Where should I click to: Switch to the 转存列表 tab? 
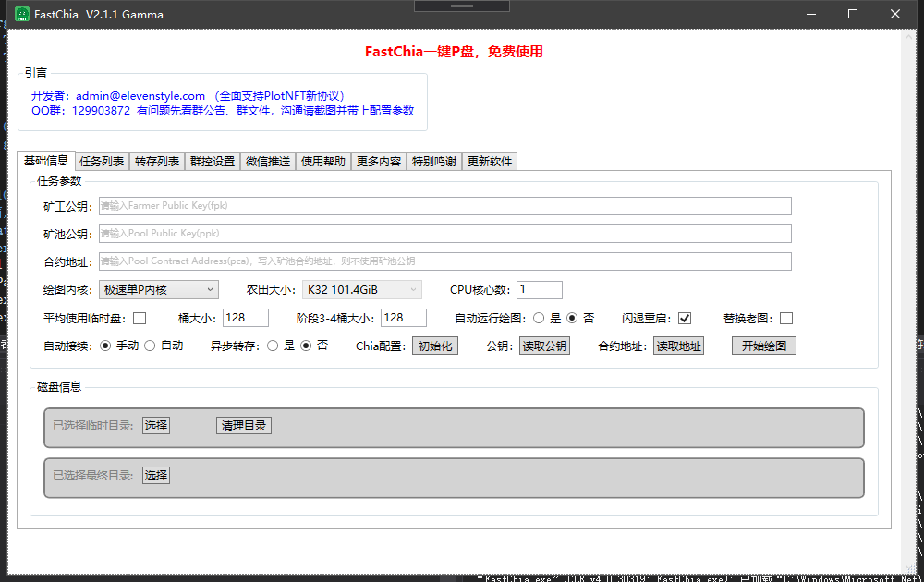tap(157, 162)
